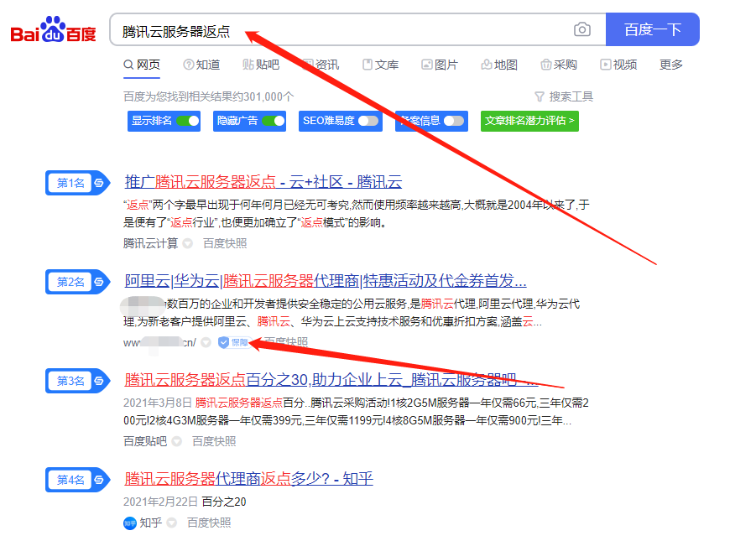
Task: Open 文章排名潜力评估 green button
Action: pos(529,121)
